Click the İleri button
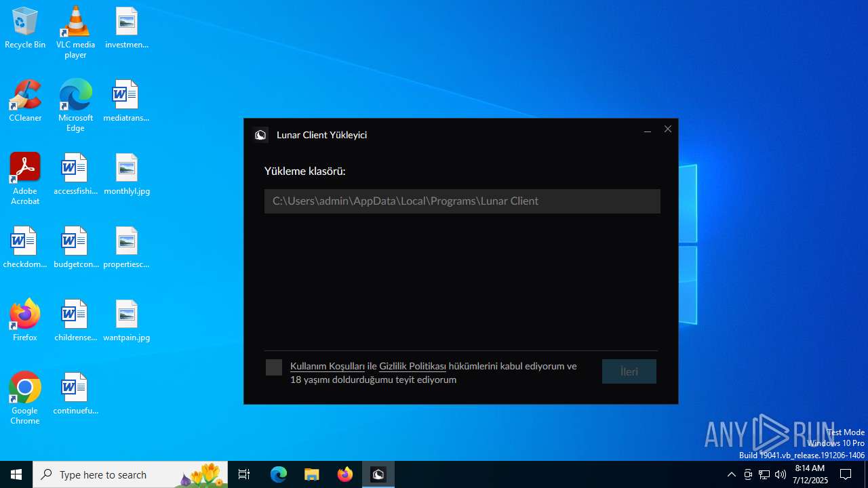This screenshot has height=488, width=868. [629, 371]
